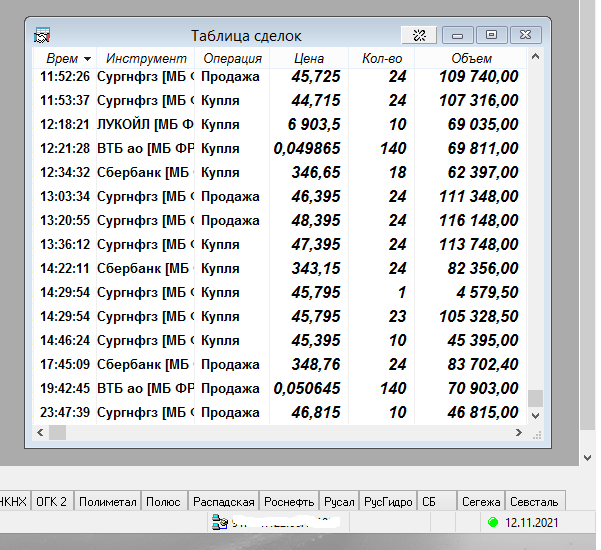
Task: Switch to the Полюс tab
Action: tap(164, 501)
